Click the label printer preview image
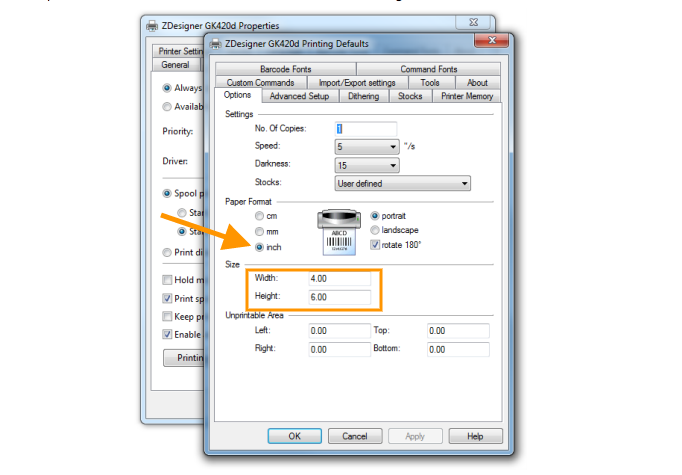Screen dimensions: 682x475 coord(339,232)
